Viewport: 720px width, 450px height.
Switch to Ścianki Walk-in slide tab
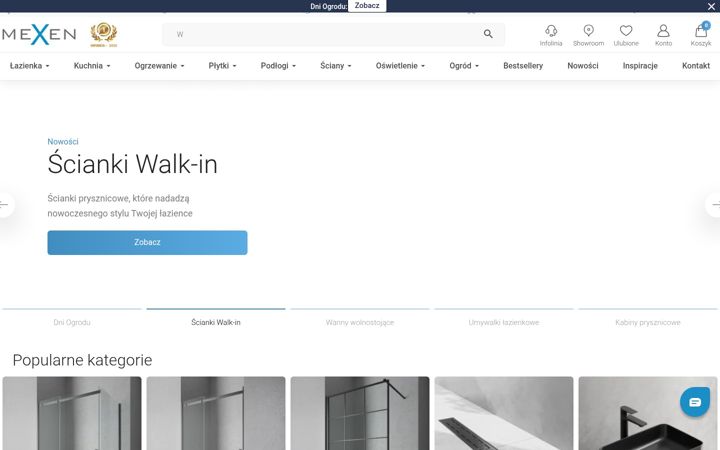pos(216,320)
